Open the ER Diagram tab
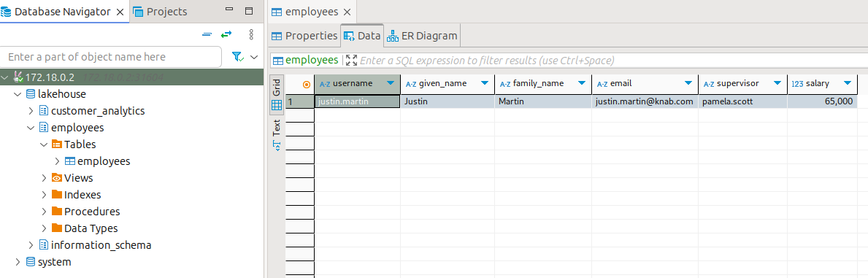Screen dimensions: 868x278 pyautogui.click(x=423, y=36)
